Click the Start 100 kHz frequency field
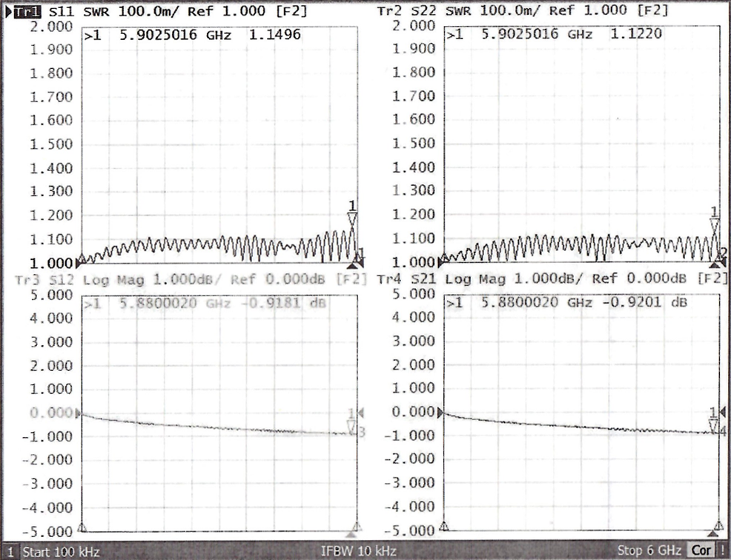Image resolution: width=731 pixels, height=560 pixels. click(61, 552)
